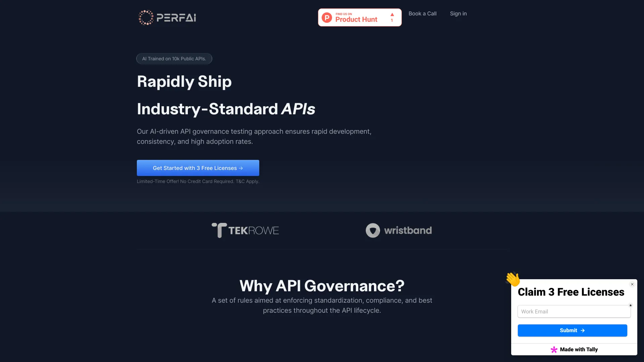Click the wristband heart logo icon
This screenshot has width=644, height=362.
[373, 230]
